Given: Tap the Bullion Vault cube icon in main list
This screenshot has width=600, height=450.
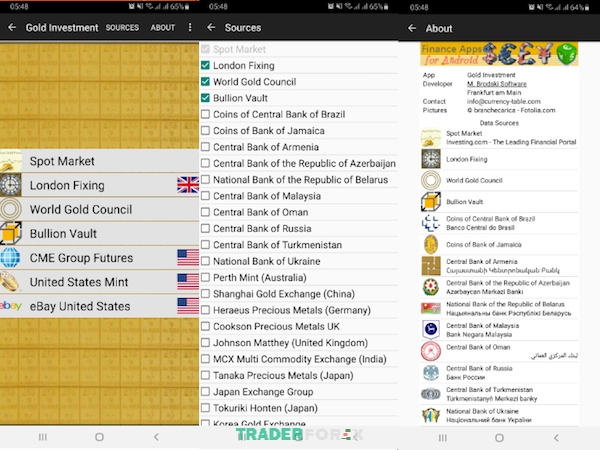Looking at the screenshot, I should (11, 233).
